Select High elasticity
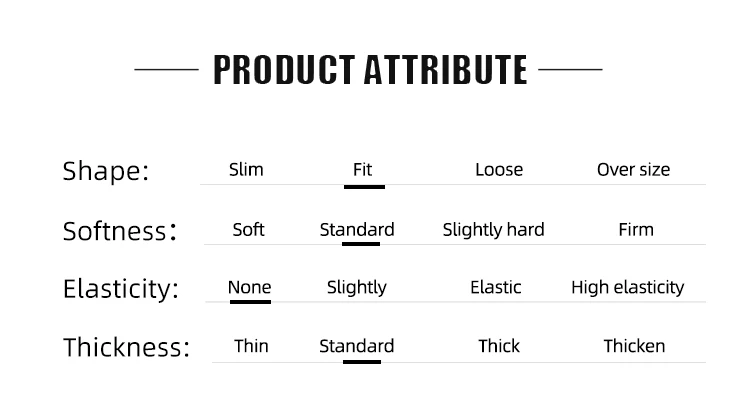The width and height of the screenshot is (750, 400). 628,288
